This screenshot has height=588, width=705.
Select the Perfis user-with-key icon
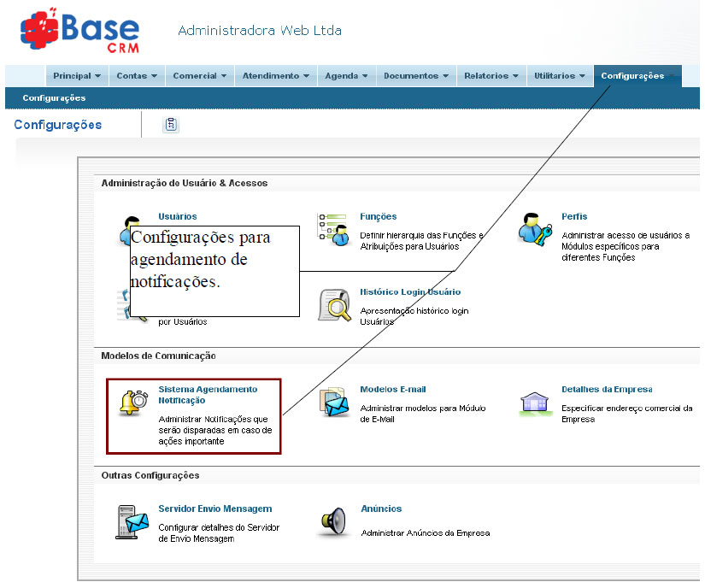(x=533, y=227)
